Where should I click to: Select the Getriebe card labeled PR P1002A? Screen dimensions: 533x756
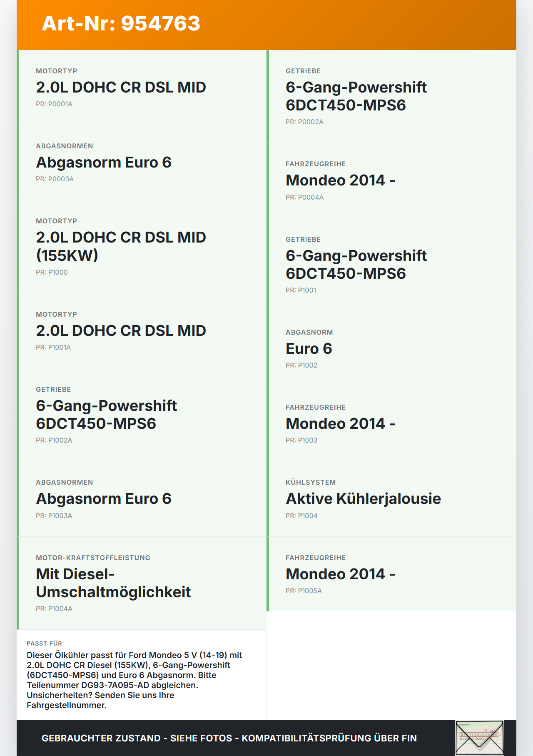click(x=142, y=415)
